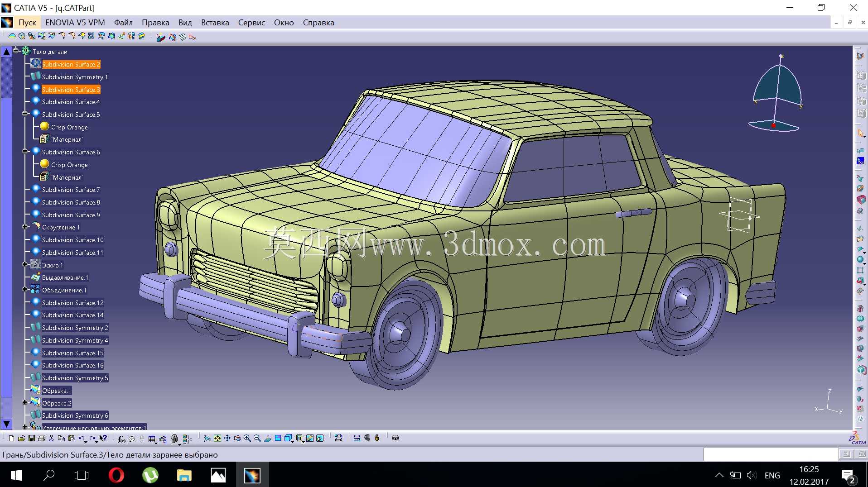Click the tree scroll-up arrow
868x487 pixels.
pos(6,52)
